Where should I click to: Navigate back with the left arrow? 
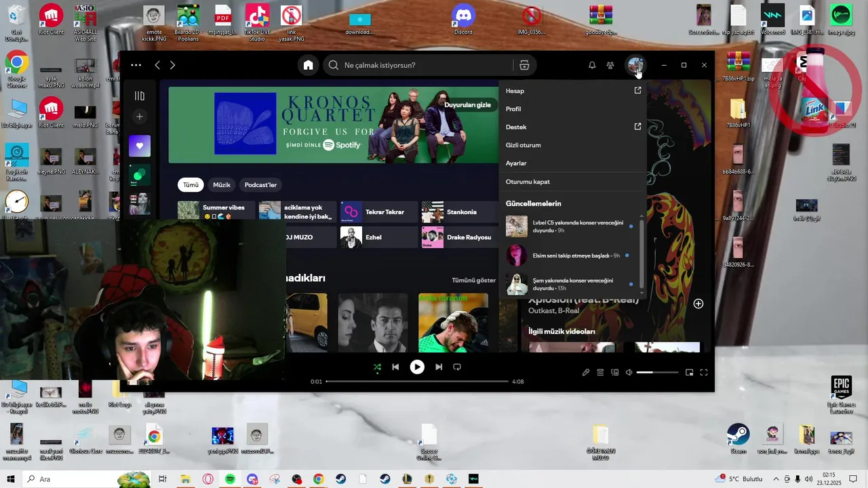(157, 65)
